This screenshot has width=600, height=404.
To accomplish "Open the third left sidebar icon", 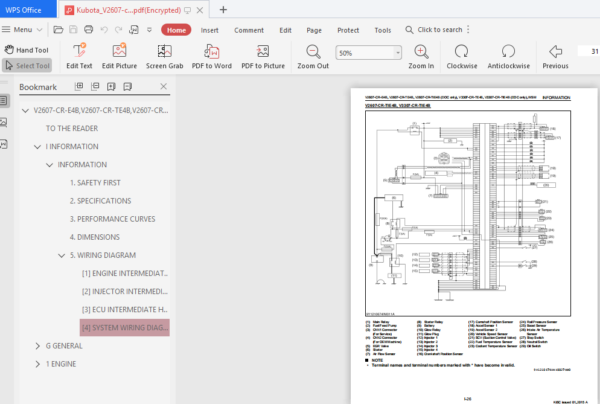I will [3, 144].
